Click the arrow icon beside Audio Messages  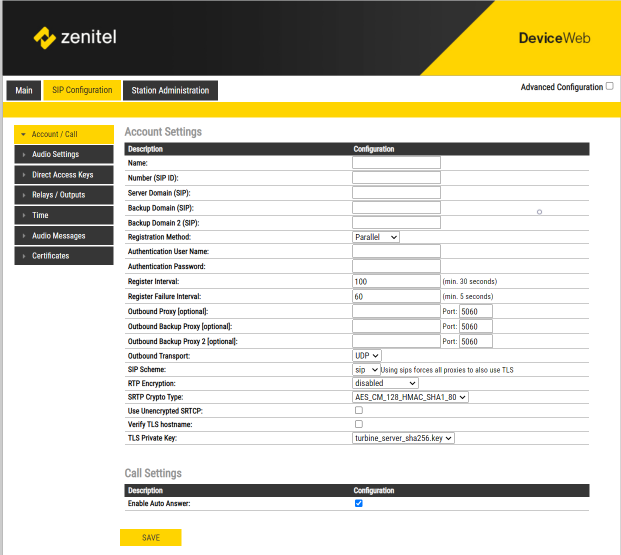click(x=23, y=236)
